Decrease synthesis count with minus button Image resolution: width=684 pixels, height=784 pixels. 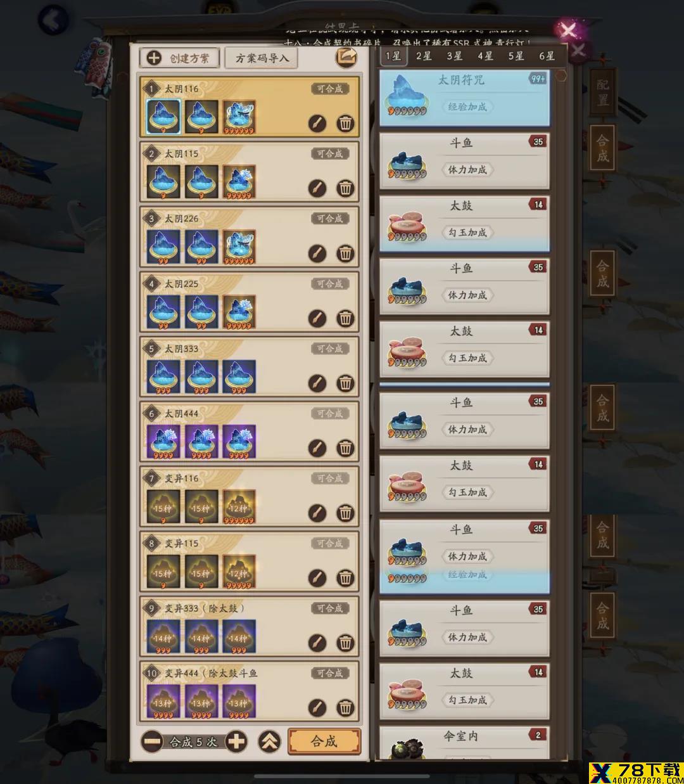pyautogui.click(x=151, y=741)
